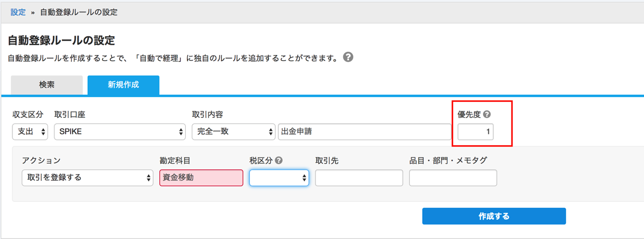The height and width of the screenshot is (239, 644).
Task: Select the 新規作成 tab
Action: tap(123, 85)
